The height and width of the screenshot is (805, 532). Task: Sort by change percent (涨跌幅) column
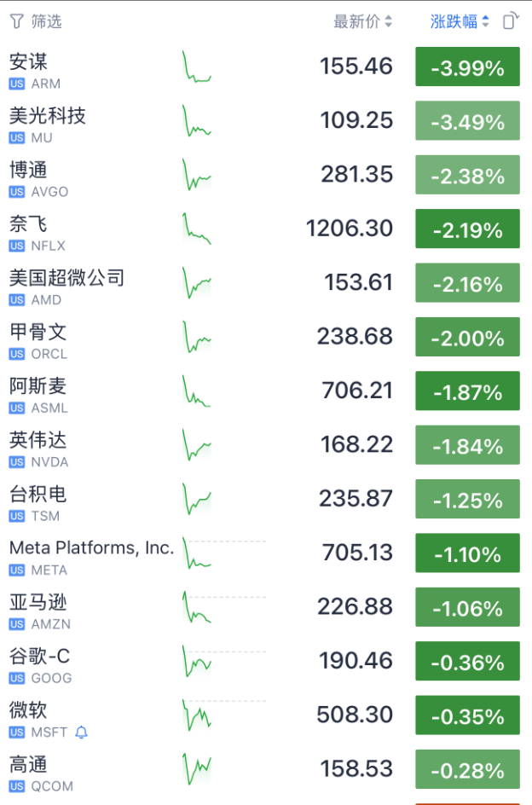460,21
